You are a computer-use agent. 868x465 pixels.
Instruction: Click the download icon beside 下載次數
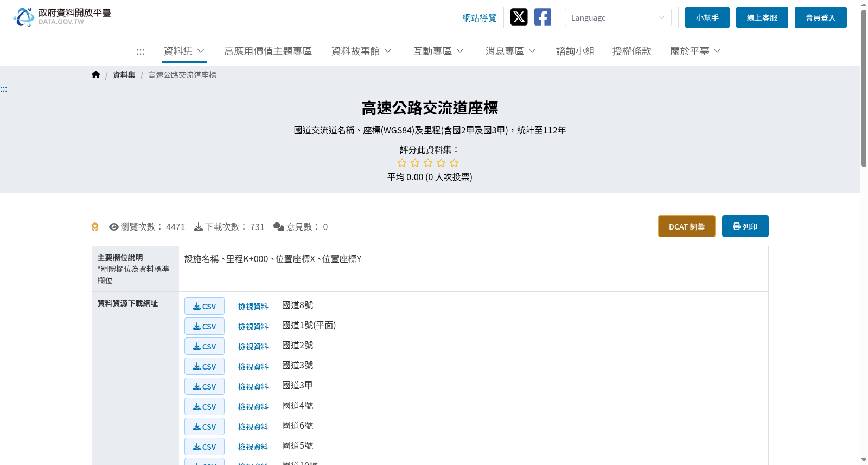pyautogui.click(x=199, y=227)
